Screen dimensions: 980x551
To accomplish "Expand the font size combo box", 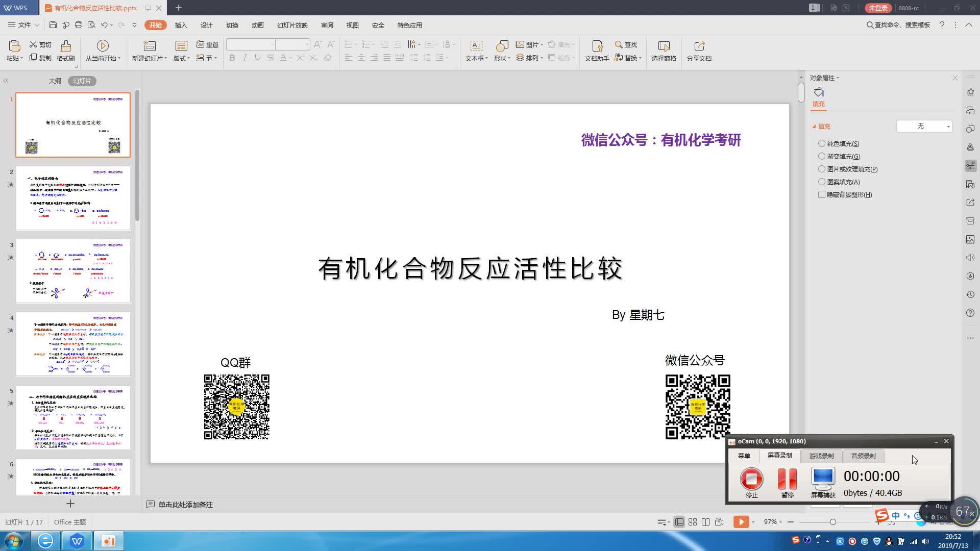I will coord(307,44).
